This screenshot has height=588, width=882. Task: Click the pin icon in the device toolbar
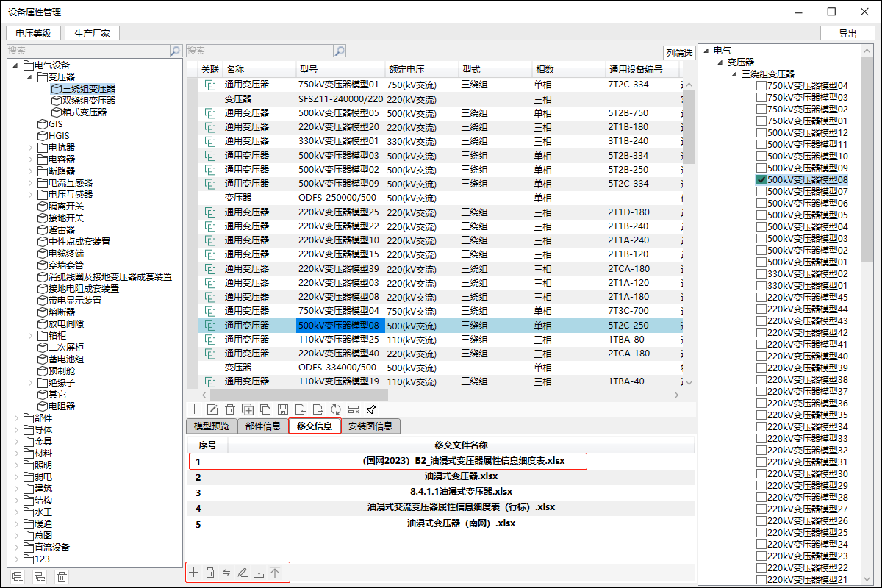(371, 409)
